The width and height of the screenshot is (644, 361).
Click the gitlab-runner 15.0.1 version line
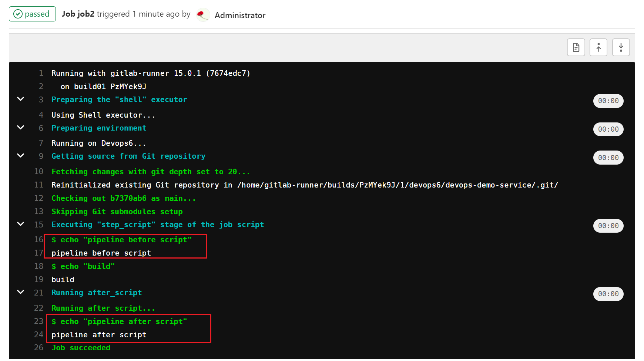tap(151, 73)
